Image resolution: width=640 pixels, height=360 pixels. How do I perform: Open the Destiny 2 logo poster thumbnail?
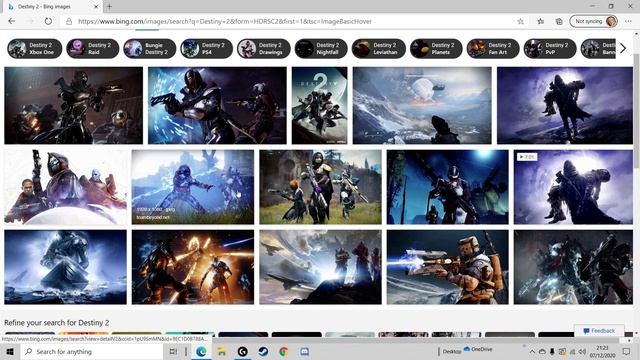coord(320,105)
